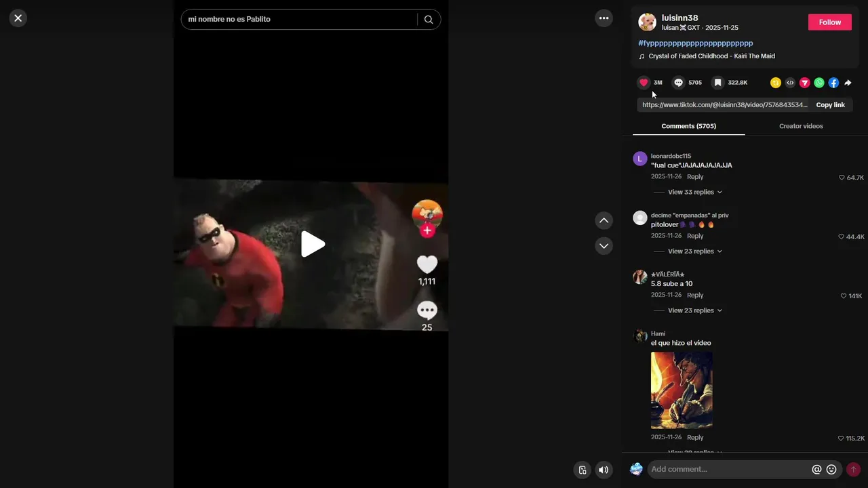The image size is (868, 488).
Task: Send to friends with the red paper-plane icon
Action: [x=805, y=83]
